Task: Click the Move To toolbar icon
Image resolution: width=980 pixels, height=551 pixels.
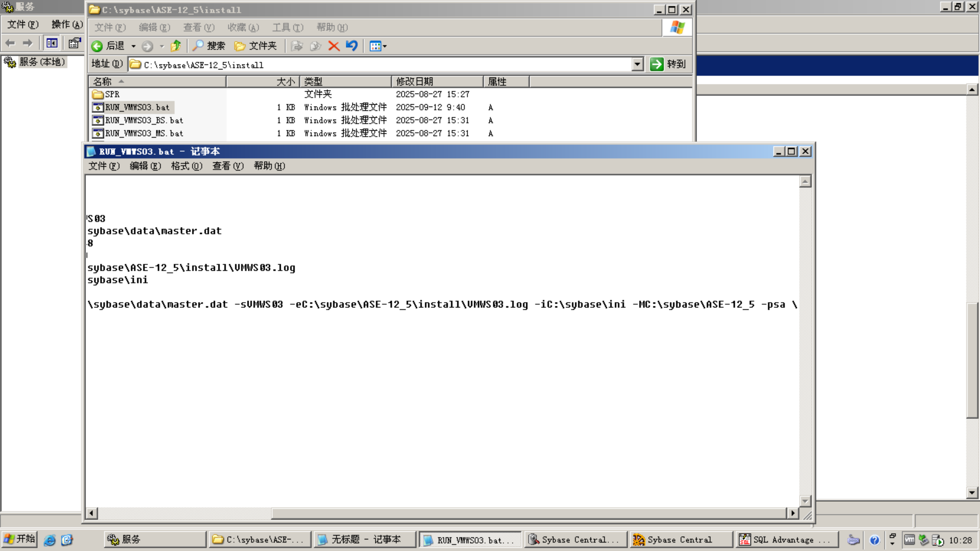Action: (297, 46)
